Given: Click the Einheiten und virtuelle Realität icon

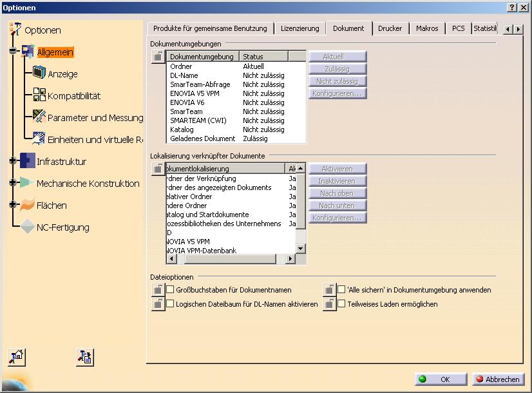Looking at the screenshot, I should pyautogui.click(x=39, y=138).
